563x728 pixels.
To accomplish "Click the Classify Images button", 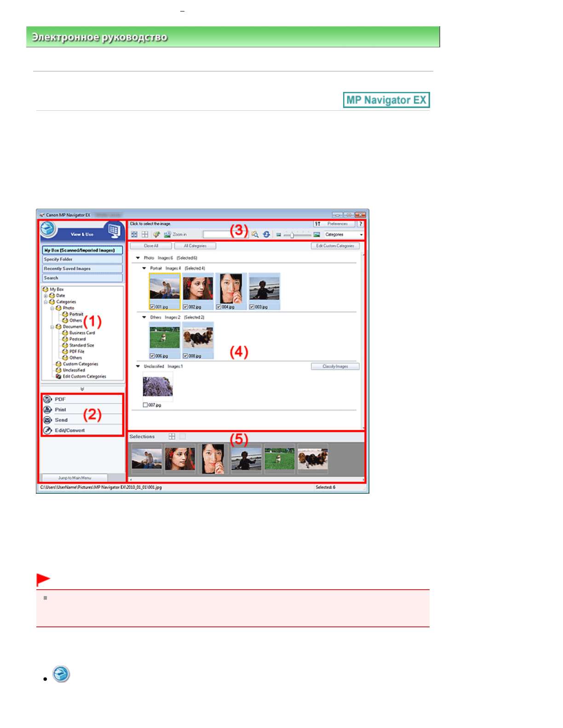I will pyautogui.click(x=335, y=366).
